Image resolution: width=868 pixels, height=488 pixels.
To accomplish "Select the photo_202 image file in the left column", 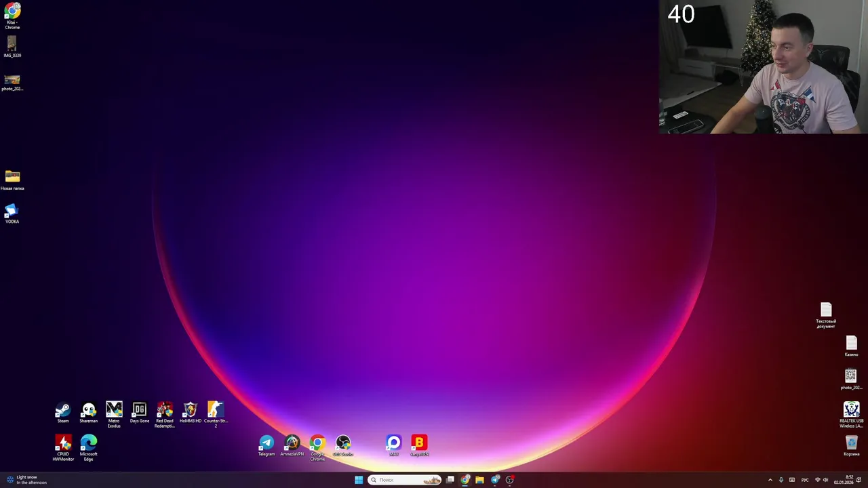I will (x=12, y=83).
